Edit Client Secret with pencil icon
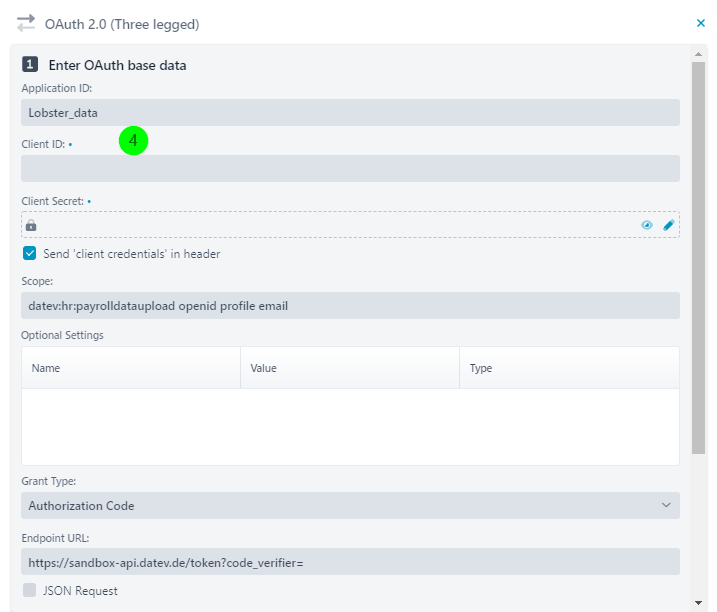 (669, 225)
